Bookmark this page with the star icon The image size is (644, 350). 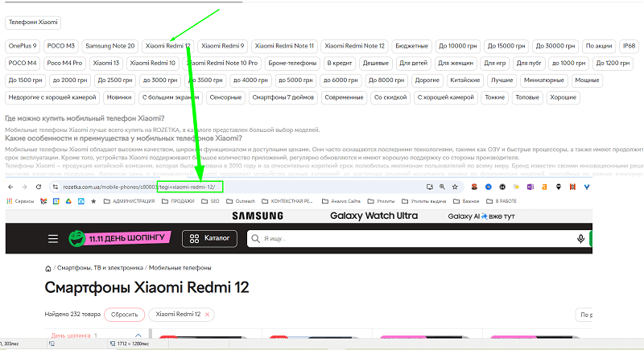(455, 187)
